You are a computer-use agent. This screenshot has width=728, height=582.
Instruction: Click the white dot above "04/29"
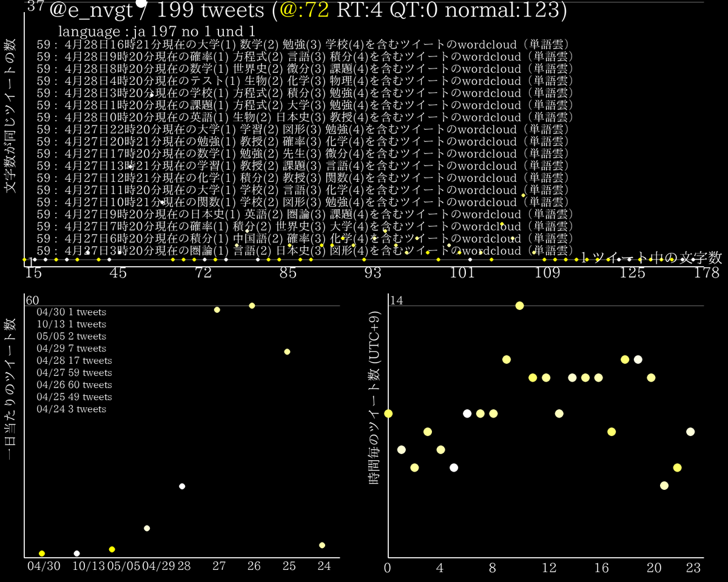pos(146,528)
